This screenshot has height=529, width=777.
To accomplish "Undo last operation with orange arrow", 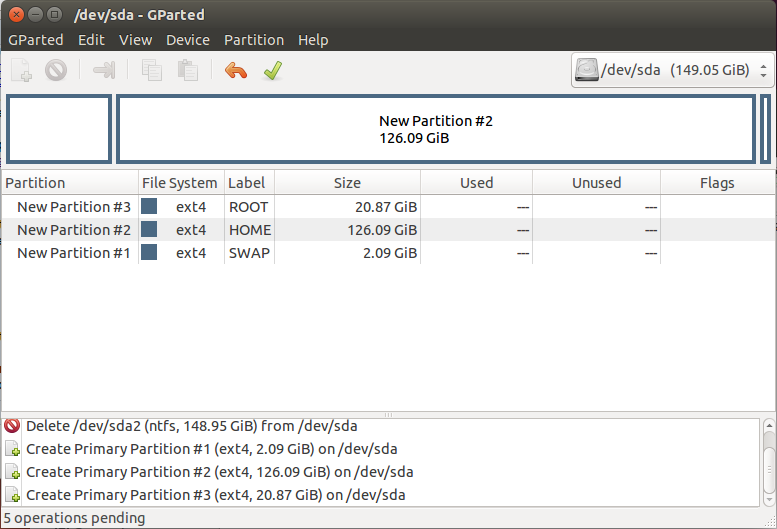I will (x=236, y=70).
